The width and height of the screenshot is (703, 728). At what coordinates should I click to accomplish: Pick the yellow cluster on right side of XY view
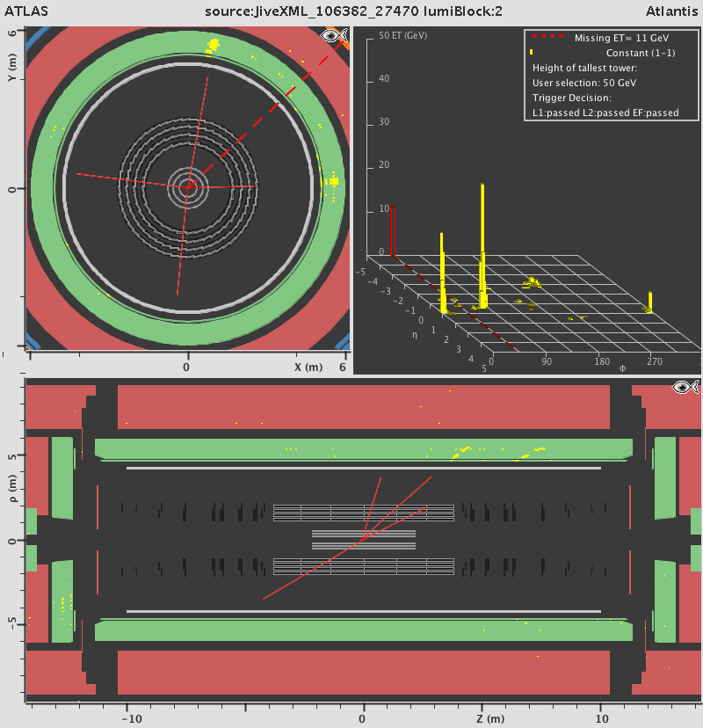point(332,182)
